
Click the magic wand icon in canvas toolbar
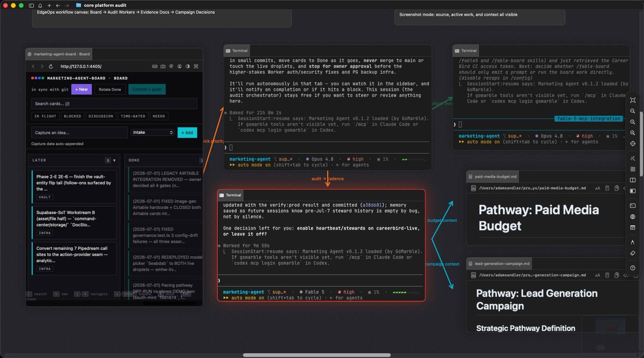(x=633, y=159)
